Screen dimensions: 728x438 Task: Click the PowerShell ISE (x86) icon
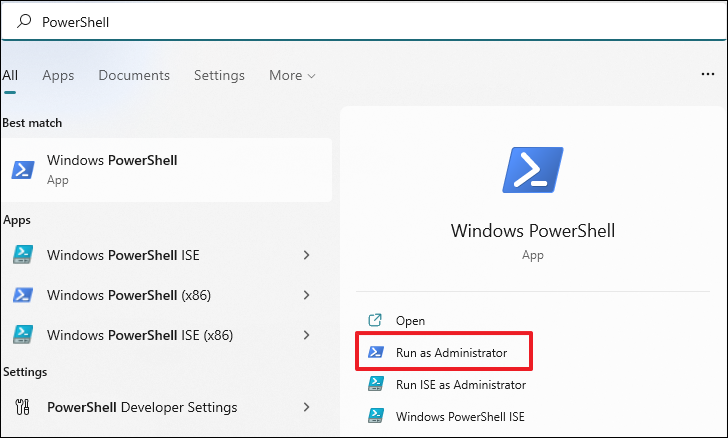[23, 335]
